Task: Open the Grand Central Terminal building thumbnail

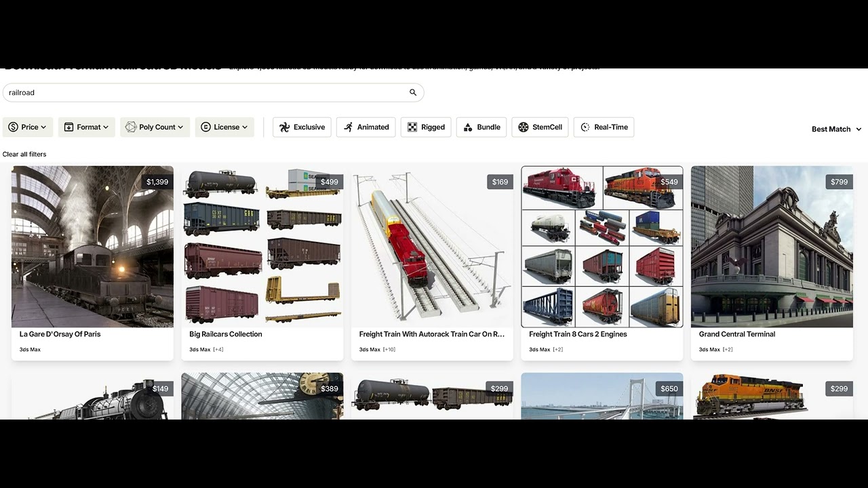Action: pos(772,247)
